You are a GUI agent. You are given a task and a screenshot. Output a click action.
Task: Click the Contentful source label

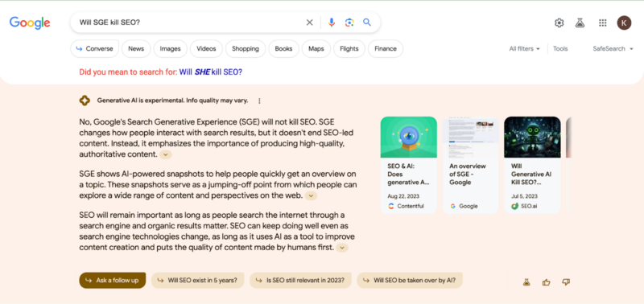(406, 207)
